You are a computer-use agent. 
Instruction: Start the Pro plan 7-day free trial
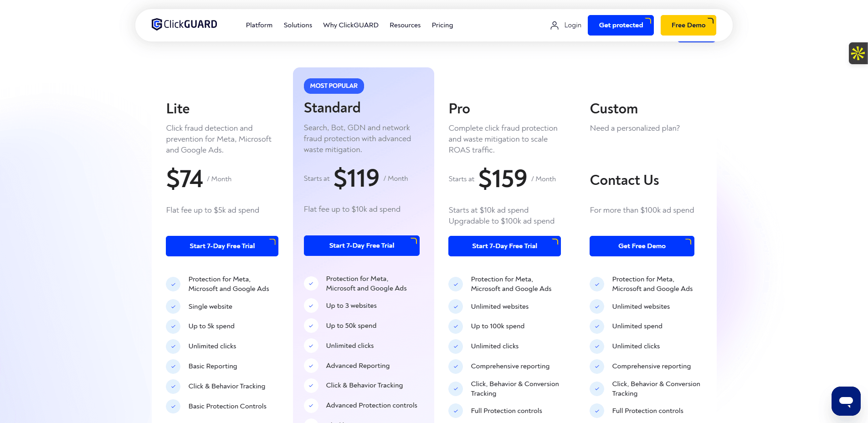[504, 246]
